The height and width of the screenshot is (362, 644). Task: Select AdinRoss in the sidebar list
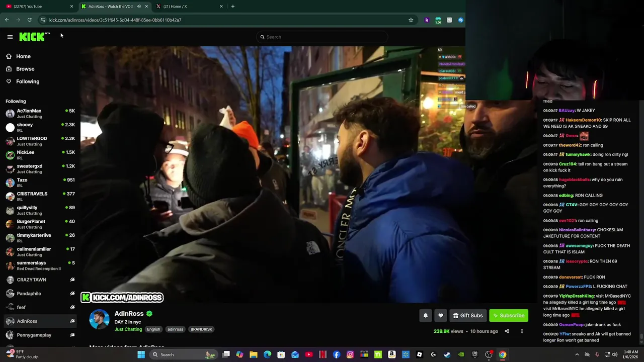(39, 321)
